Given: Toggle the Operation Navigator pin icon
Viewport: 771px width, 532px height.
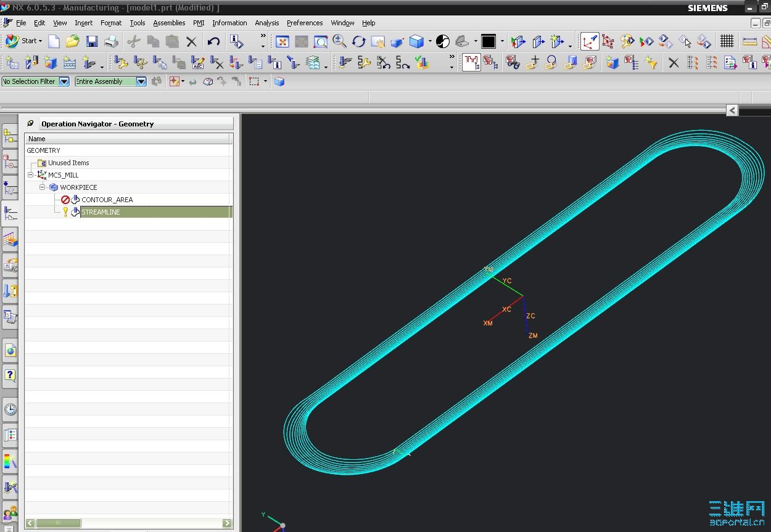Looking at the screenshot, I should (30, 123).
